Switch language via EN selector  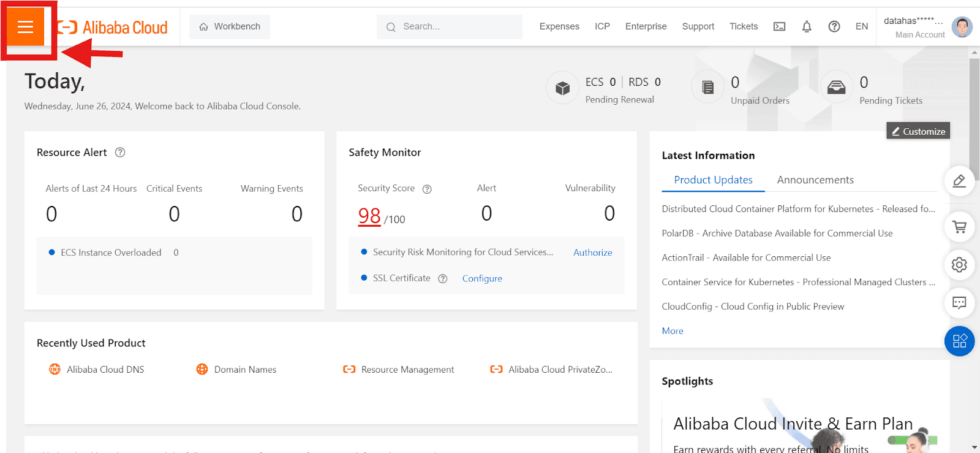tap(862, 26)
